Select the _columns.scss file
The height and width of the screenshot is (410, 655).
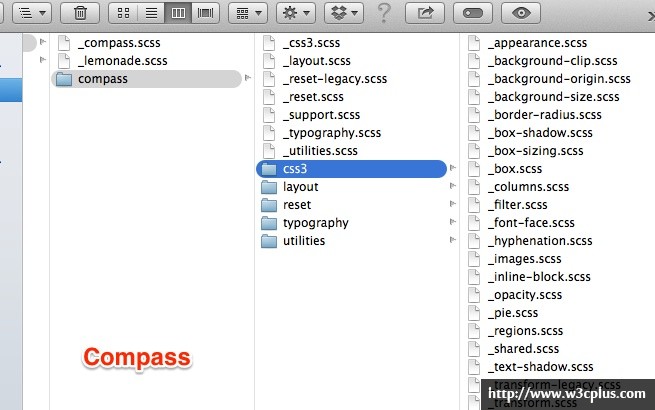tap(528, 186)
